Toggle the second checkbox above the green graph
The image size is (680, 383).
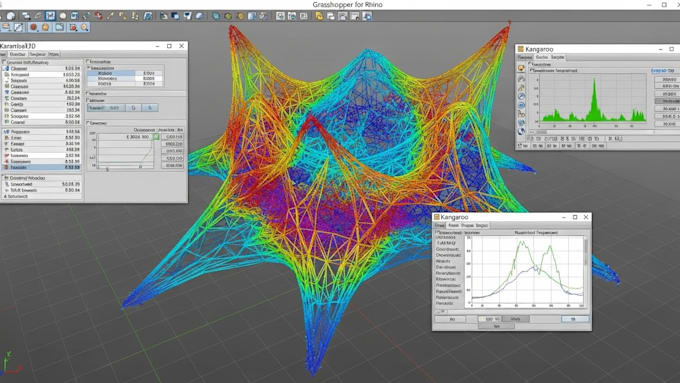(x=532, y=70)
